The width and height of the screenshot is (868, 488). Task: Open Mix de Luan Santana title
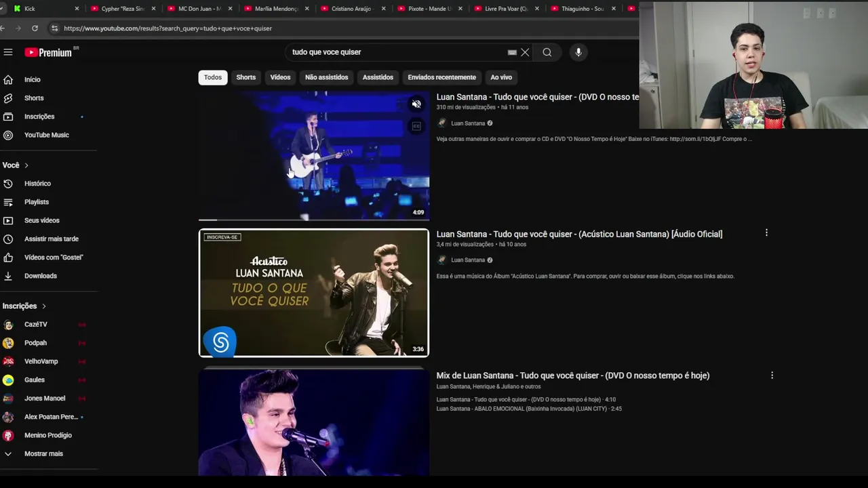click(x=573, y=375)
